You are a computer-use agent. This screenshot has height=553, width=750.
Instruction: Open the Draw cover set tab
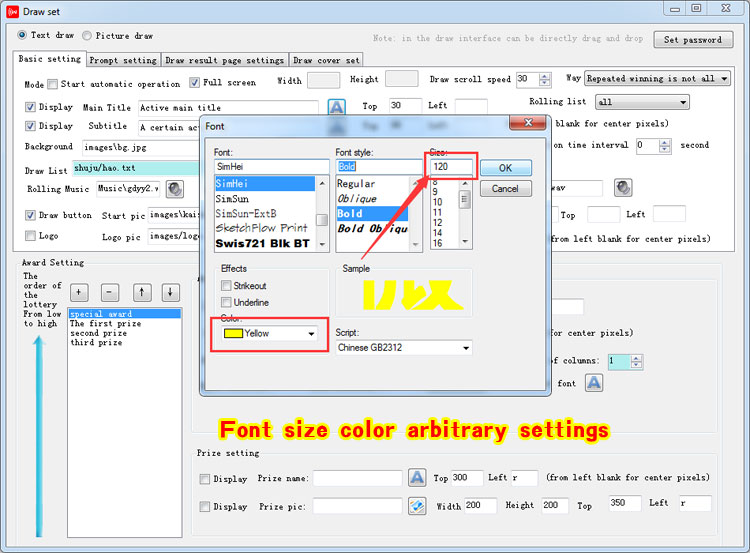pos(327,60)
